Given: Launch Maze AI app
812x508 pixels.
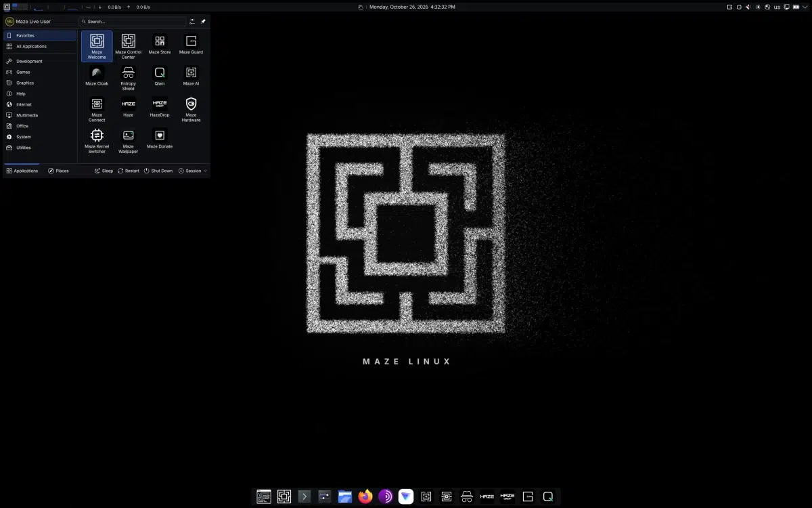Looking at the screenshot, I should coord(191,76).
